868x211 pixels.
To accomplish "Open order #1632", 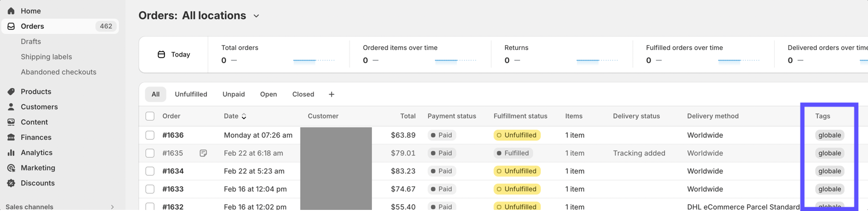I will click(173, 207).
